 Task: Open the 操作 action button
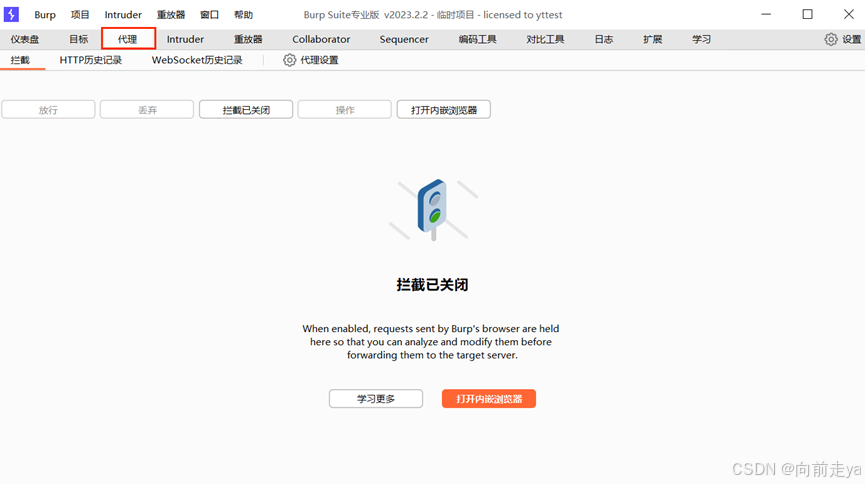coord(345,110)
